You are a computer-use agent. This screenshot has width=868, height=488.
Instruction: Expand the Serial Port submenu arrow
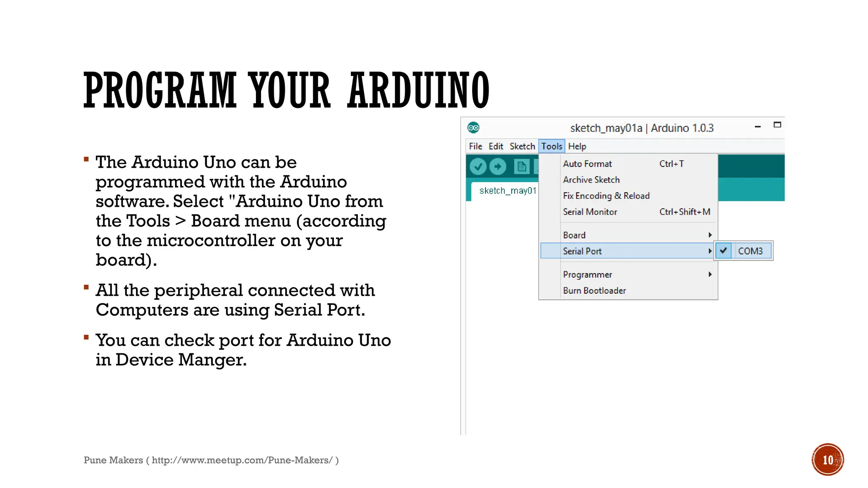click(710, 251)
